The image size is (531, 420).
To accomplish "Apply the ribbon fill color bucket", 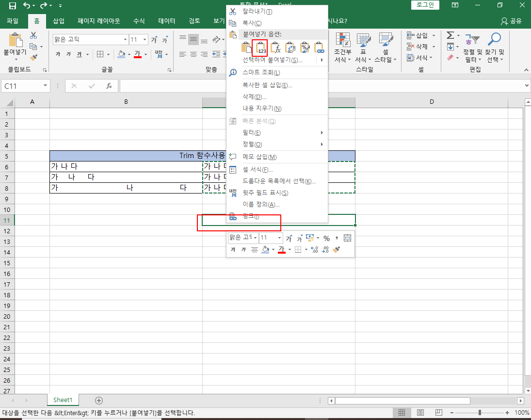I will [x=122, y=54].
